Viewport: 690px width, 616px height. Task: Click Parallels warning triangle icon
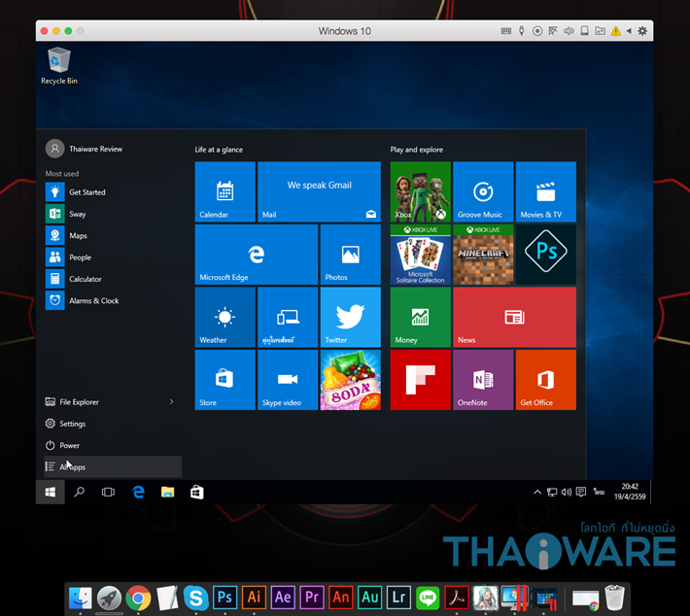click(x=616, y=31)
